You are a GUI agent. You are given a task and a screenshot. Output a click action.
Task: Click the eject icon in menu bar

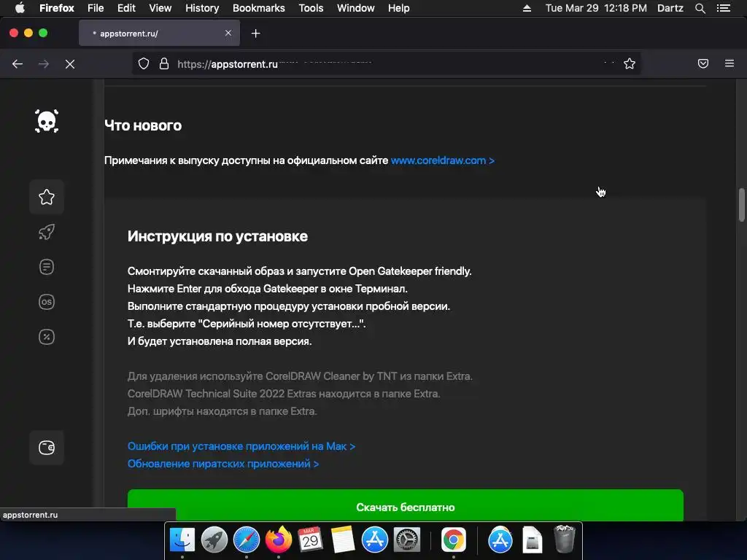tap(527, 8)
